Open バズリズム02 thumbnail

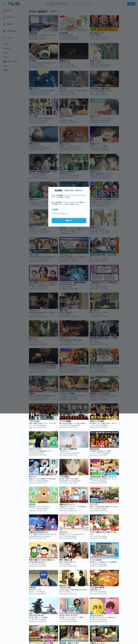pos(43,412)
